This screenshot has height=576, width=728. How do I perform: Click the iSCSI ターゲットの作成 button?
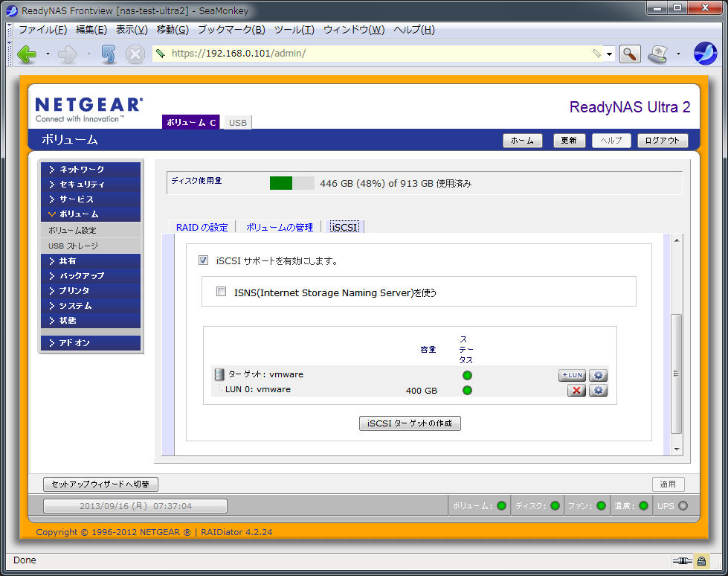pyautogui.click(x=410, y=423)
